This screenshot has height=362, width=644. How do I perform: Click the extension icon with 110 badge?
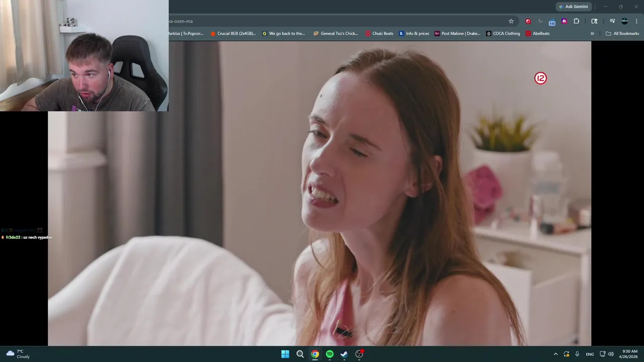(x=552, y=22)
